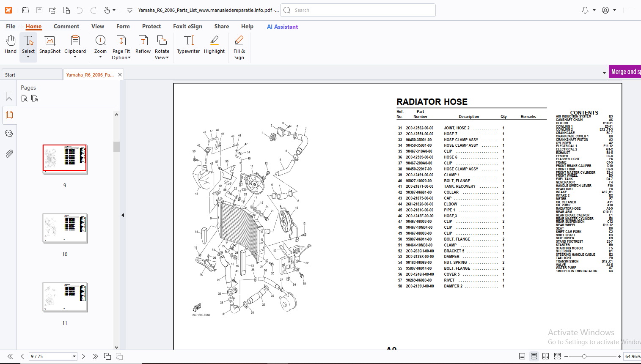
Task: Take a SnapShot of the page
Action: pyautogui.click(x=50, y=45)
